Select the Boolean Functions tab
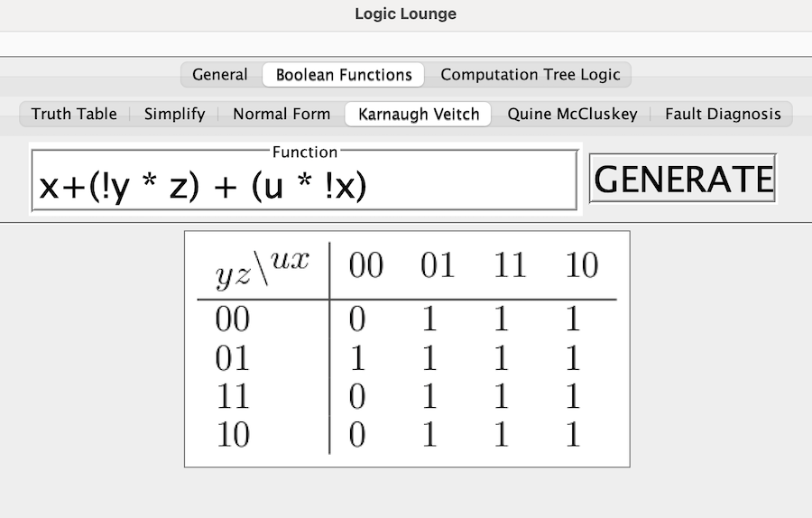Viewport: 812px width, 518px height. [344, 75]
